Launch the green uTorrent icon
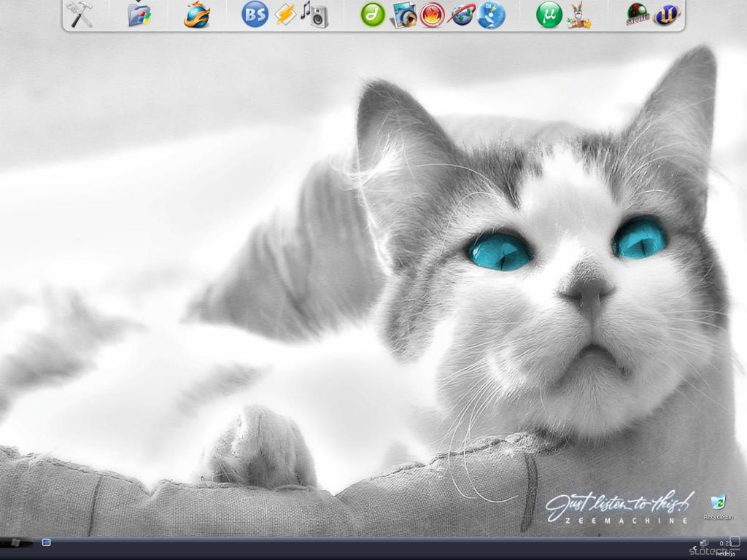 point(549,15)
